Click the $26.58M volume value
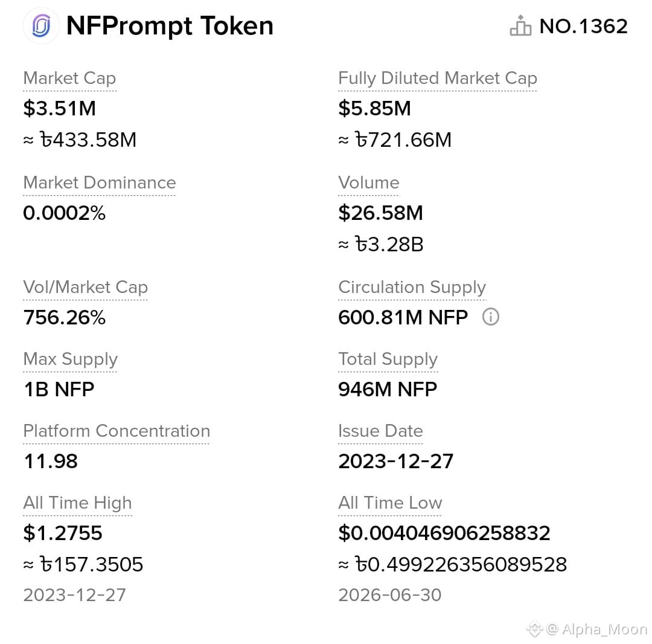The height and width of the screenshot is (644, 652). point(380,213)
